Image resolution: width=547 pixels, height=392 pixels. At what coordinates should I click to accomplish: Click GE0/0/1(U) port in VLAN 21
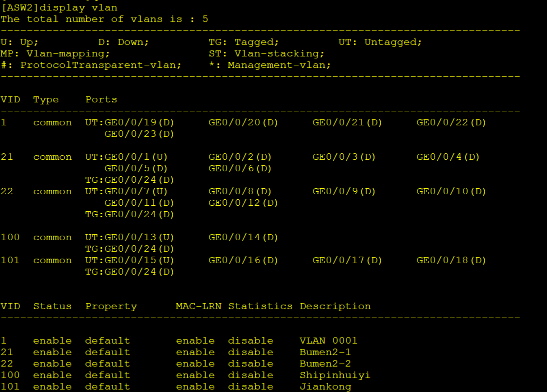(x=136, y=157)
